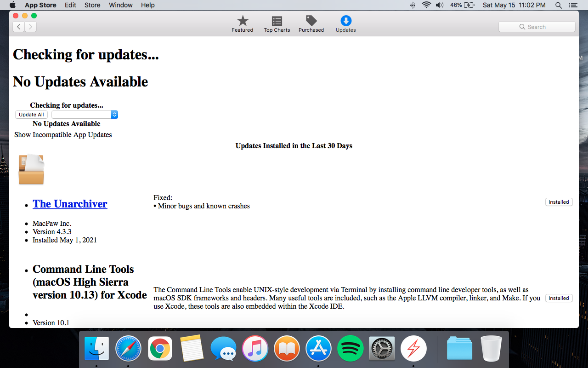
Task: Launch Spotify from the Dock
Action: pos(350,348)
